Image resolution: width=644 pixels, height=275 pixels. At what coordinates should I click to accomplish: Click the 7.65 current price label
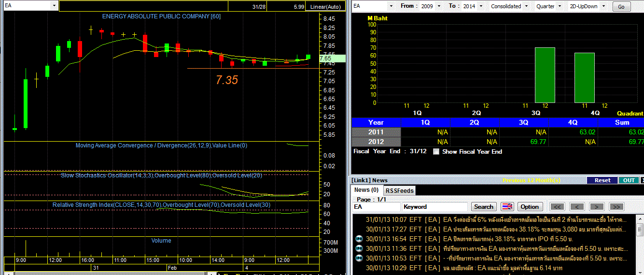(331, 58)
